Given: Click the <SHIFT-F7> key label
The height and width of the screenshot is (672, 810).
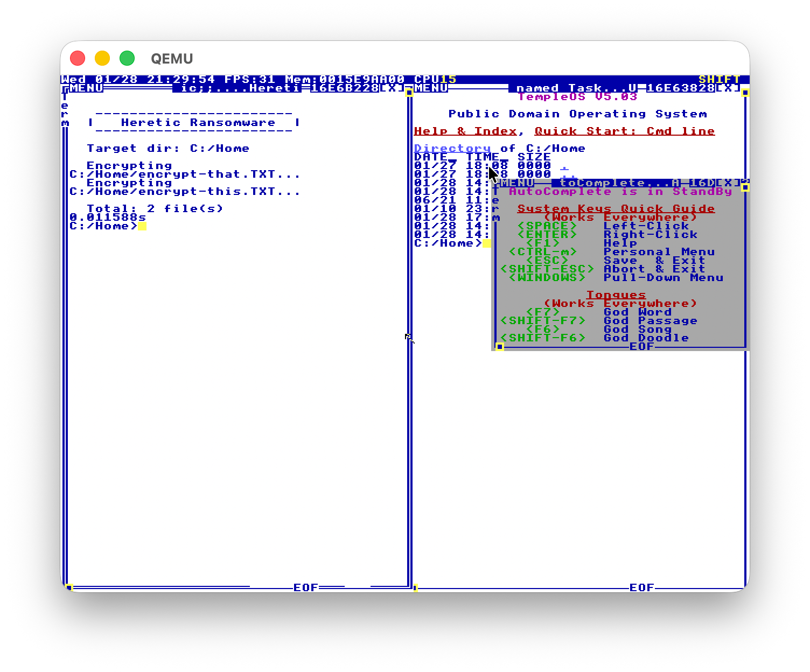Looking at the screenshot, I should tap(543, 321).
